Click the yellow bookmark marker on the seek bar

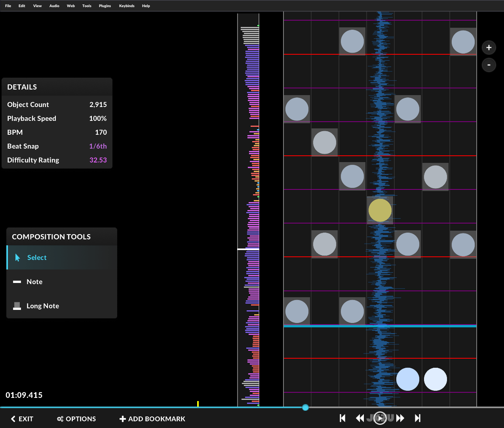point(198,404)
